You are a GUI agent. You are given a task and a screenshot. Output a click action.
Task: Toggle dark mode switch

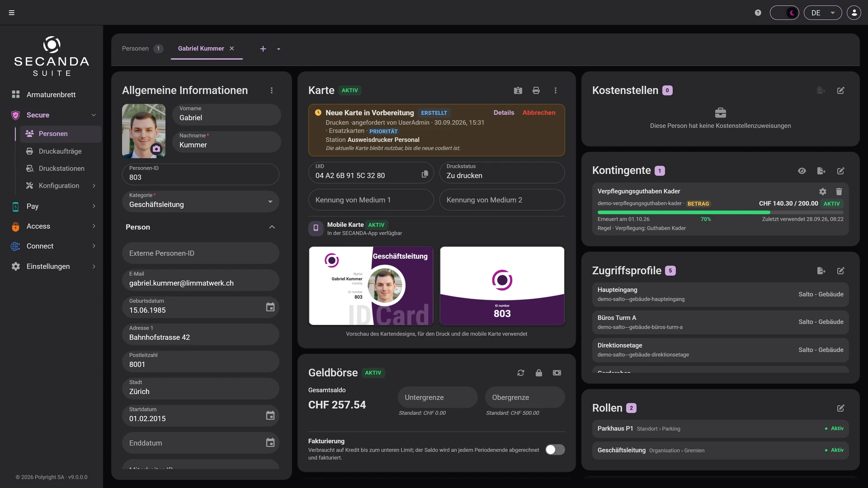coord(784,13)
